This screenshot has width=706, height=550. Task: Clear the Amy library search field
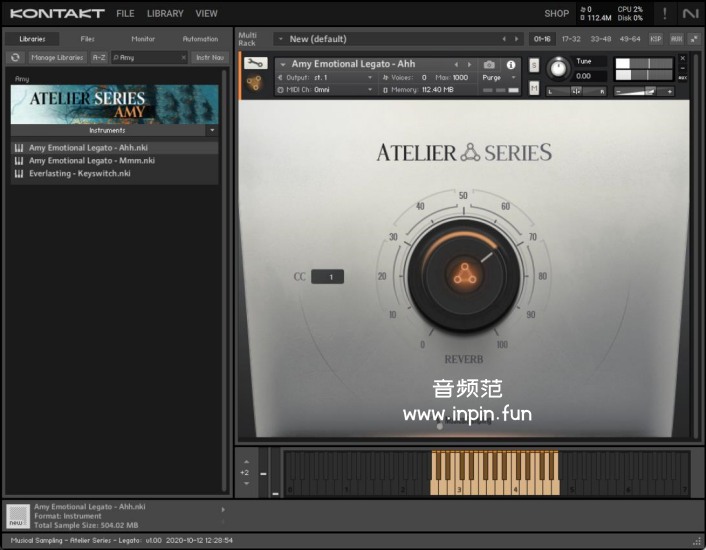183,58
